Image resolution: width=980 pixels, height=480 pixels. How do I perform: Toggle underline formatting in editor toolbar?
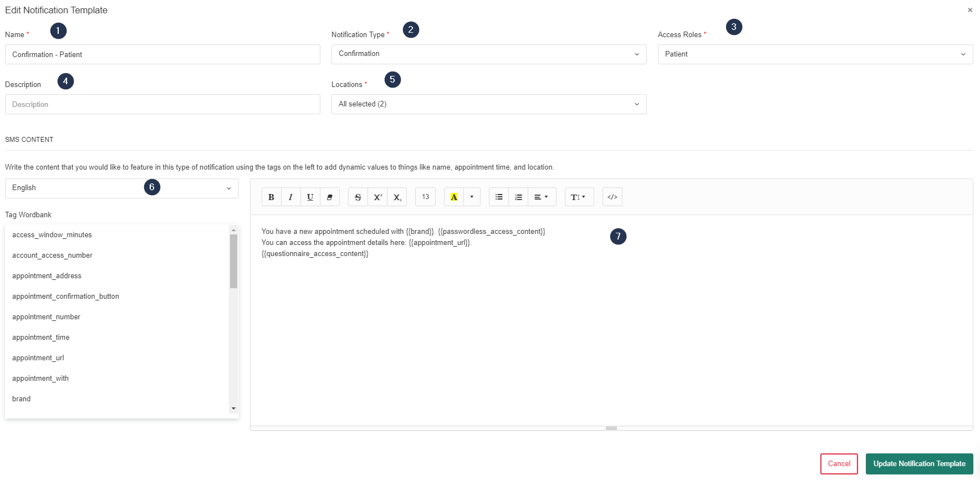tap(310, 197)
